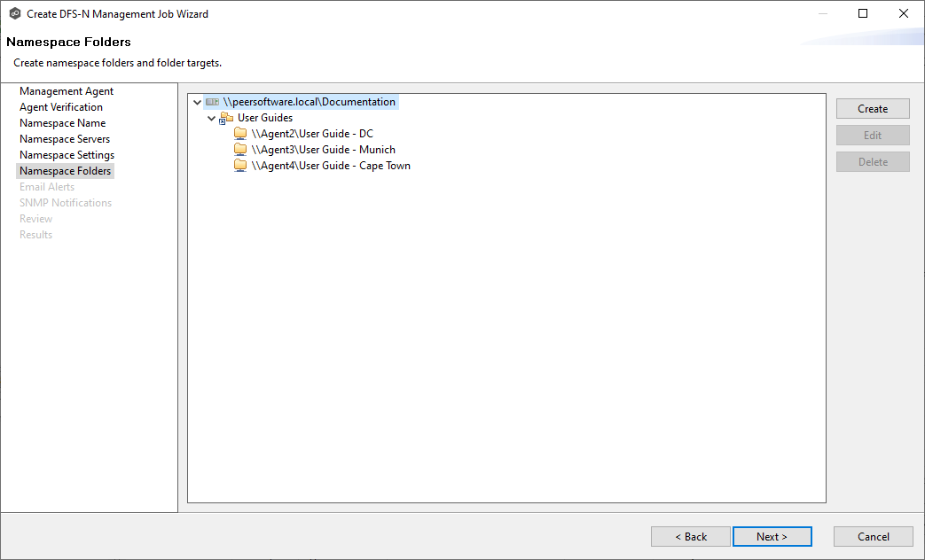Open the Agent Verification step

coord(61,107)
